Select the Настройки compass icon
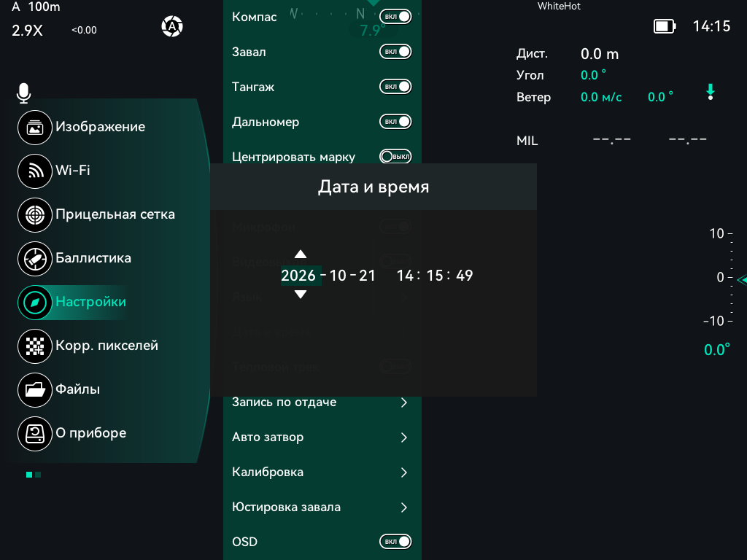 pyautogui.click(x=35, y=303)
